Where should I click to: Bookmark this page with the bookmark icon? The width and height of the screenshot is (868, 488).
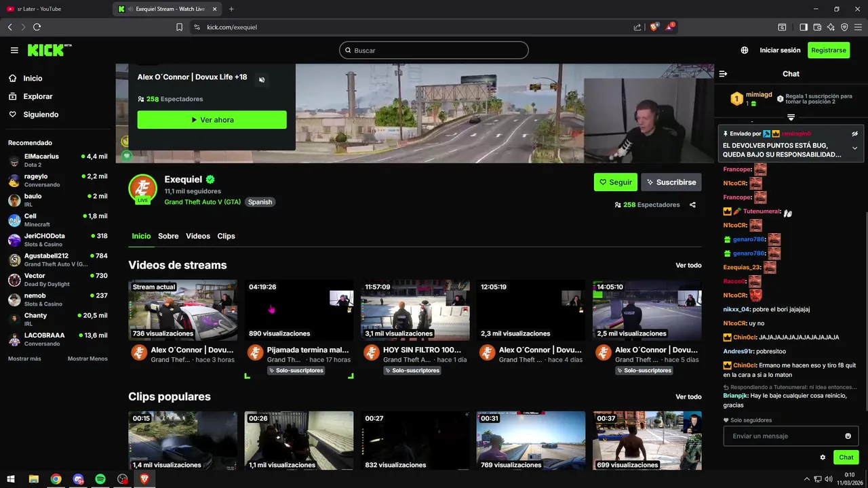179,27
